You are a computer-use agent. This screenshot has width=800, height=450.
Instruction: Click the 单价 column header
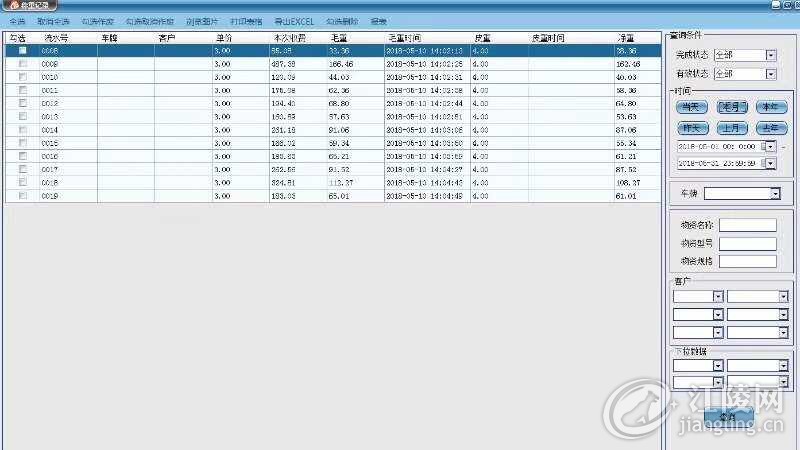click(x=224, y=38)
